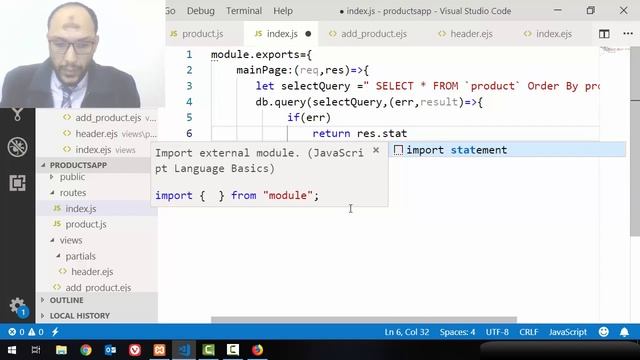Expand the public folder
640x360 pixels.
72,177
